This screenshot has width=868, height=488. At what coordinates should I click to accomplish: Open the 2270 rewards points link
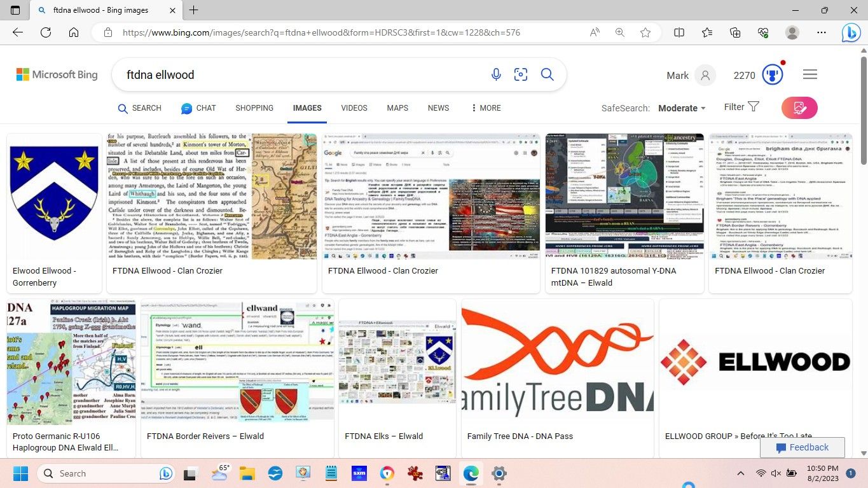[x=745, y=75]
